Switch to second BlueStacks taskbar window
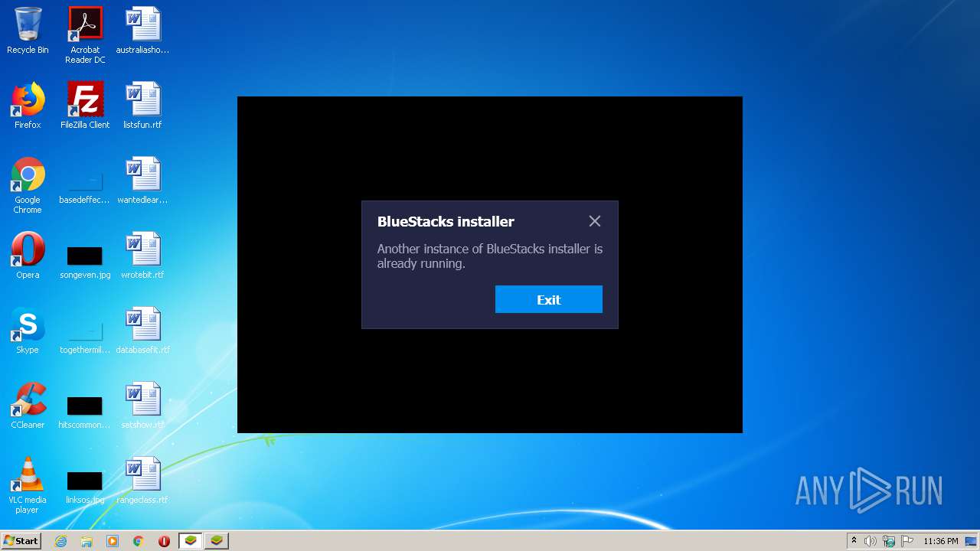Viewport: 980px width, 551px height. [x=217, y=541]
